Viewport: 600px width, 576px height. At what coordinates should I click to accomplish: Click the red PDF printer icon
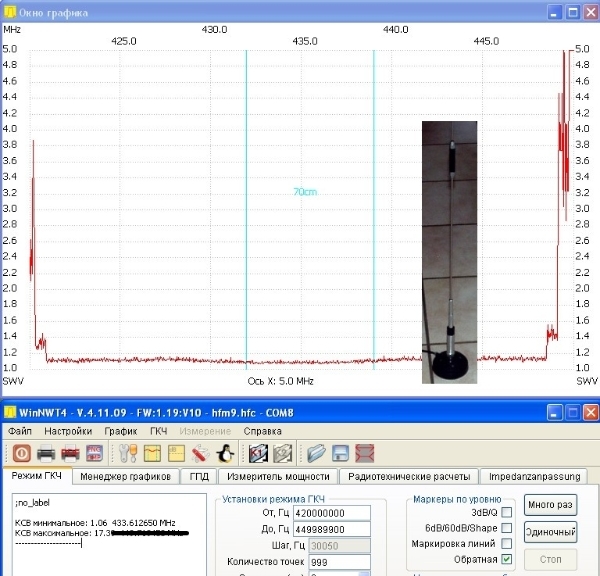click(70, 454)
